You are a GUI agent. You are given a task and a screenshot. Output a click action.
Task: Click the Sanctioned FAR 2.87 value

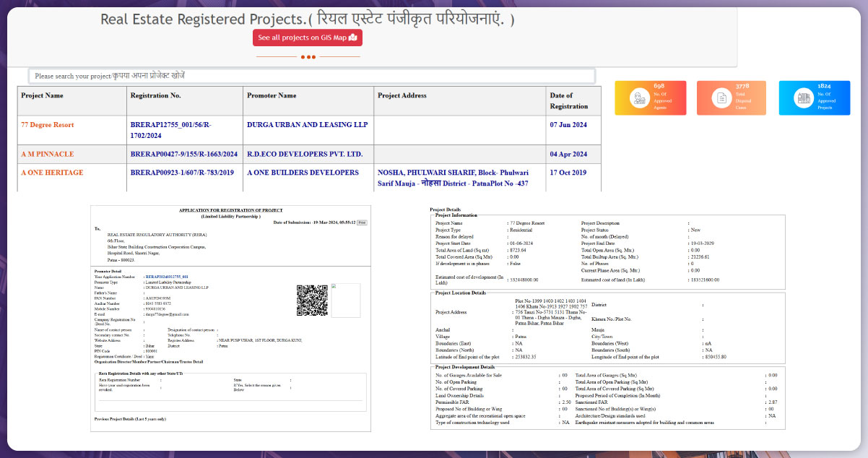(773, 402)
